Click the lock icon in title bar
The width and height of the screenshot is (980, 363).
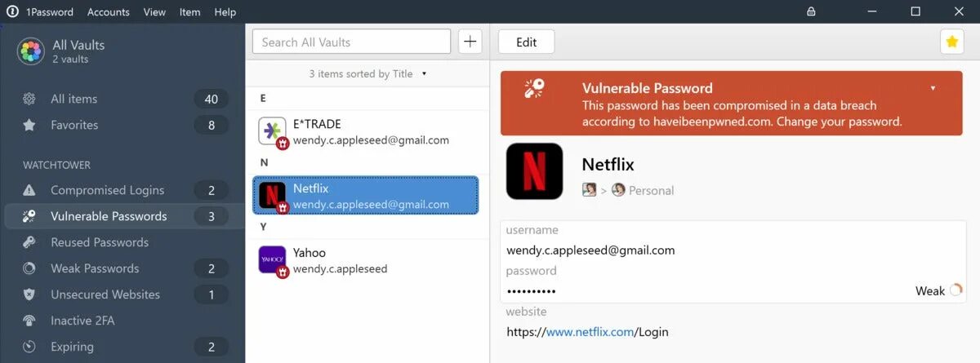coord(811,11)
